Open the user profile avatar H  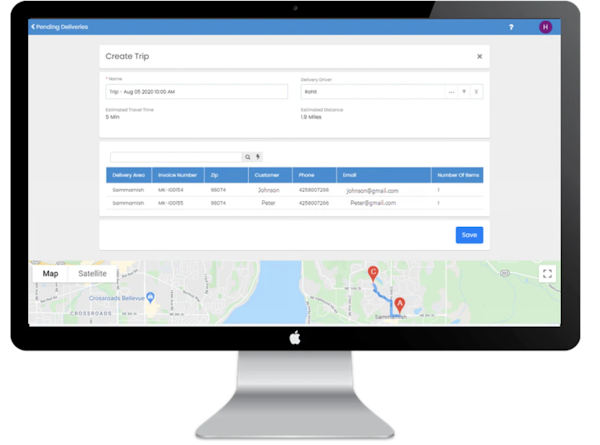(545, 27)
